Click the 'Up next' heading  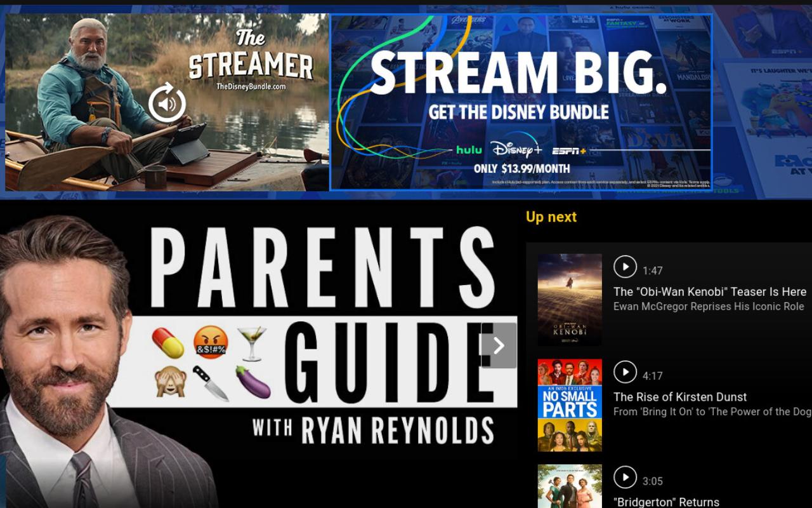click(x=551, y=217)
